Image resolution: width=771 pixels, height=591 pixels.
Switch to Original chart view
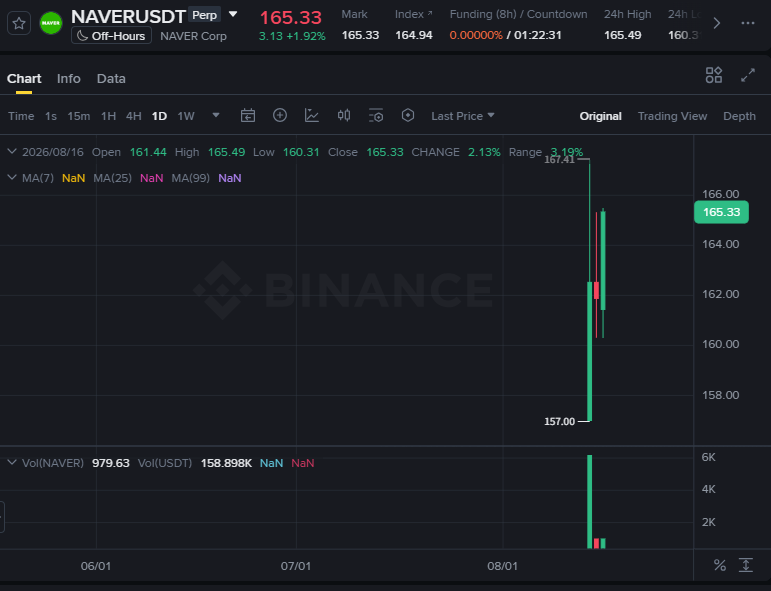pyautogui.click(x=600, y=116)
